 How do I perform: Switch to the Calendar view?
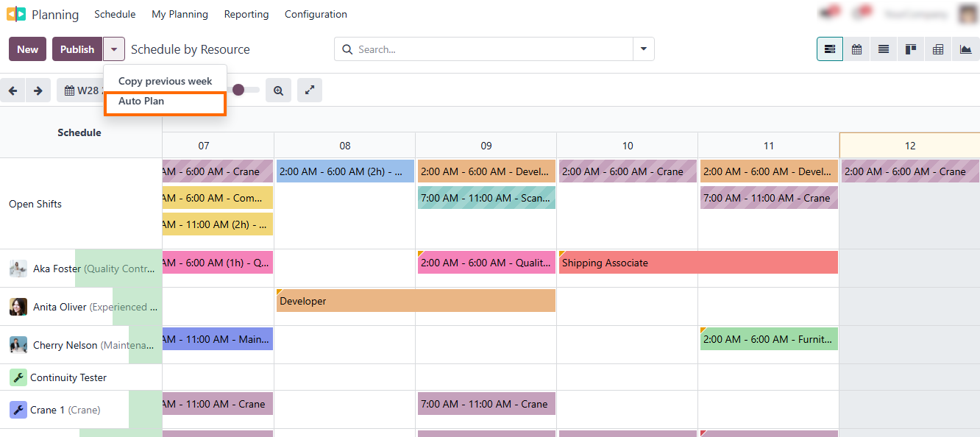click(x=856, y=49)
